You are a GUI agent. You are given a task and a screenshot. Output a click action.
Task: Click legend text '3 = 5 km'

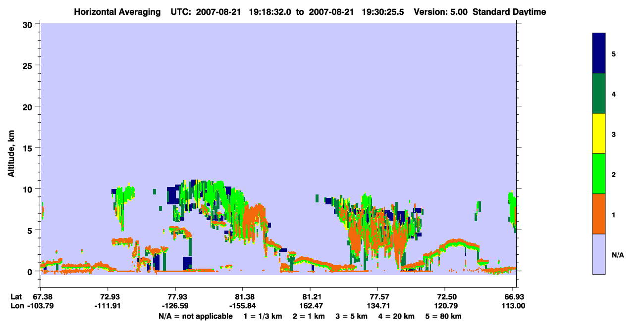click(x=351, y=316)
